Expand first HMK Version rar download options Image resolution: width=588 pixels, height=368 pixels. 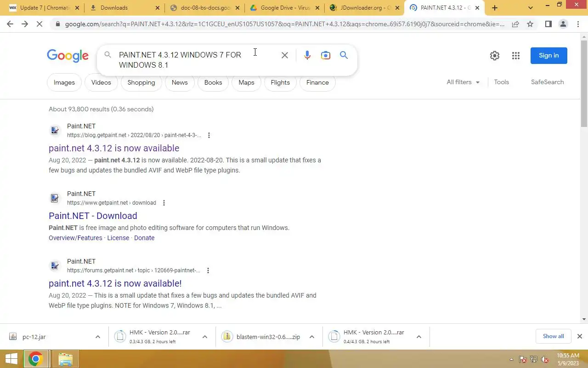click(x=204, y=337)
